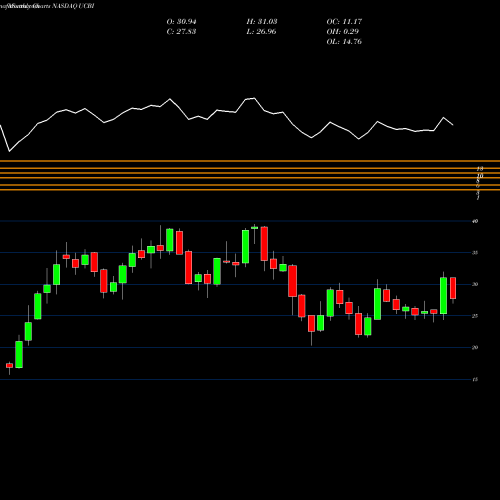The image size is (500, 500).
Task: Click the 25 price axis label
Action: 475,316
